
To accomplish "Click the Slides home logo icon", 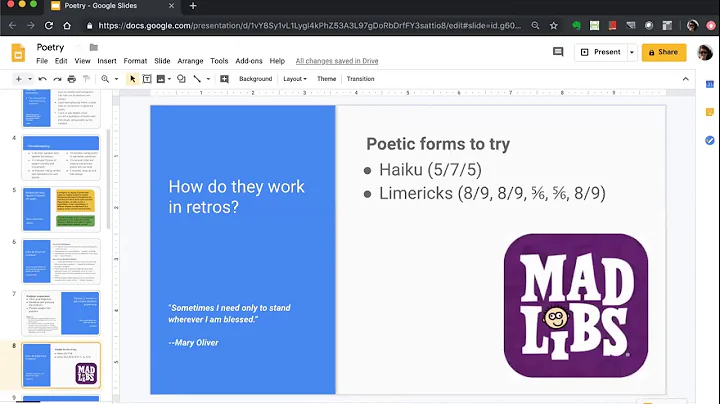I will 18,53.
